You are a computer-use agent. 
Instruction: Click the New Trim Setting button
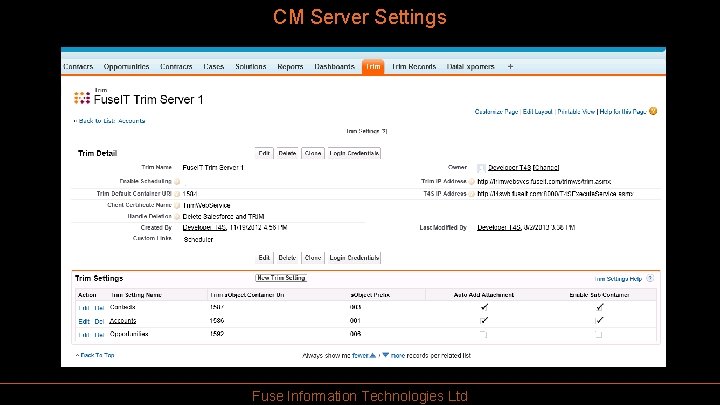pyautogui.click(x=281, y=278)
